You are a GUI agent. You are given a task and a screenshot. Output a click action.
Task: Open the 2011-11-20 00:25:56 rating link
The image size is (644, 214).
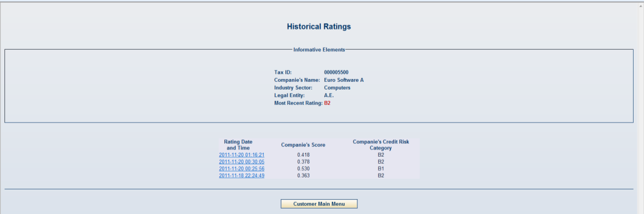(241, 169)
